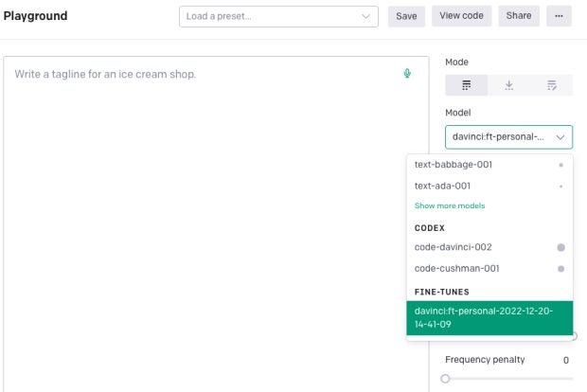Click the gray dot beside code-cushman-001
The width and height of the screenshot is (587, 392).
pos(560,269)
